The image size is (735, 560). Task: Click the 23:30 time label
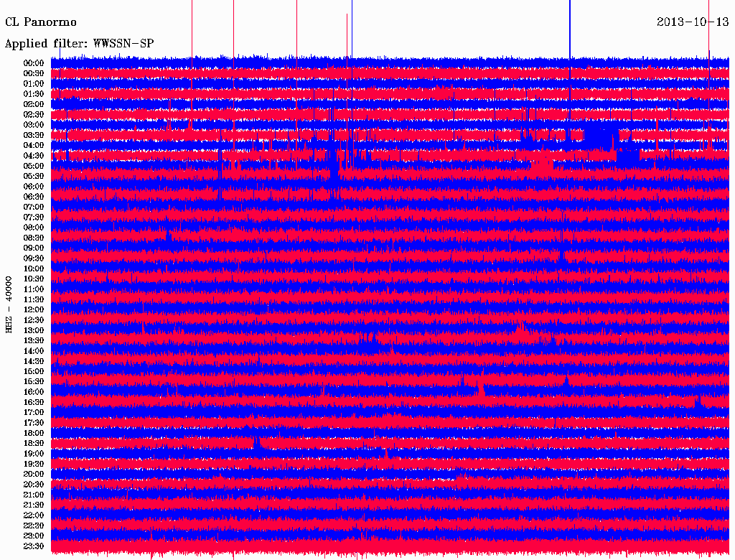[33, 546]
